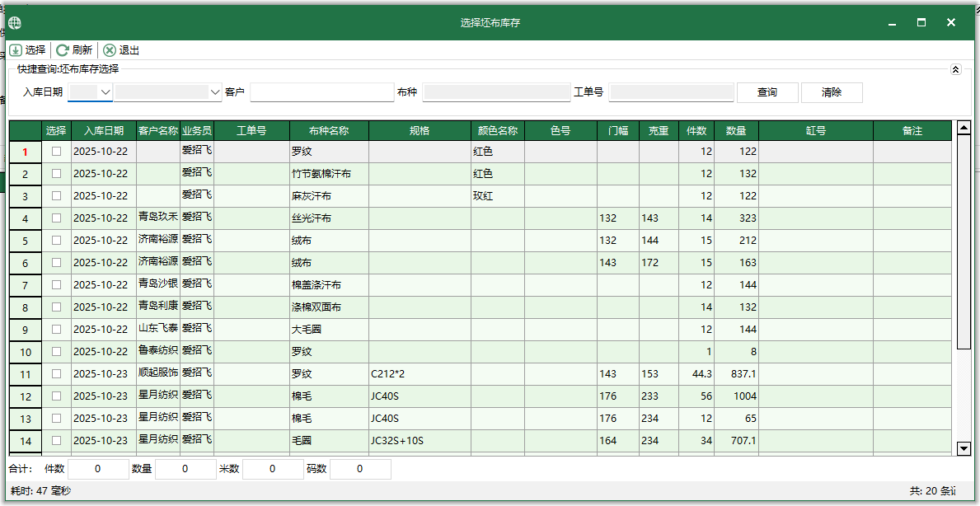Check the selection box on row 1 罗纹
The height and width of the screenshot is (506, 980).
coord(54,152)
